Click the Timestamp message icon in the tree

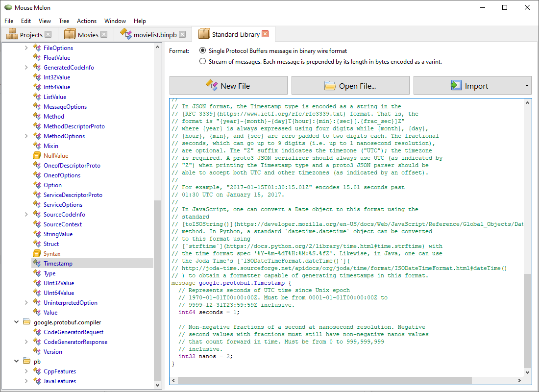pos(38,263)
